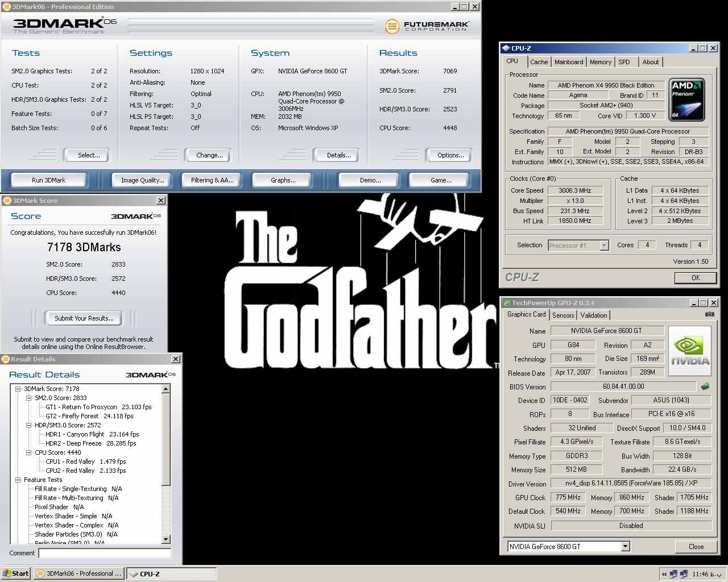
Task: Select Fill Rate - Single-Texturing row
Action: [x=78, y=489]
